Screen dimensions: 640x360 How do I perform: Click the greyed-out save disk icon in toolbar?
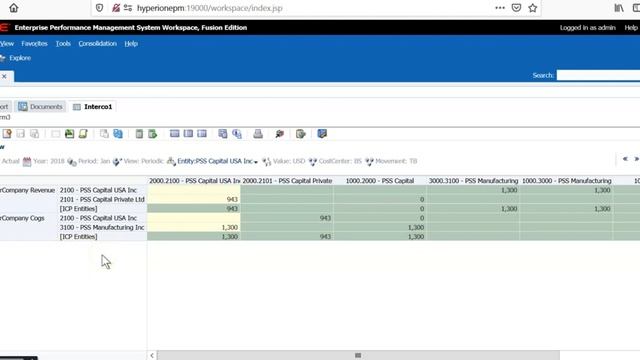pos(20,133)
